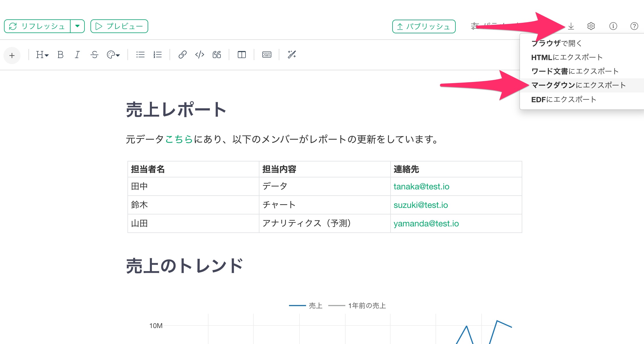Insert a block quote
Image resolution: width=644 pixels, height=344 pixels.
[x=217, y=55]
